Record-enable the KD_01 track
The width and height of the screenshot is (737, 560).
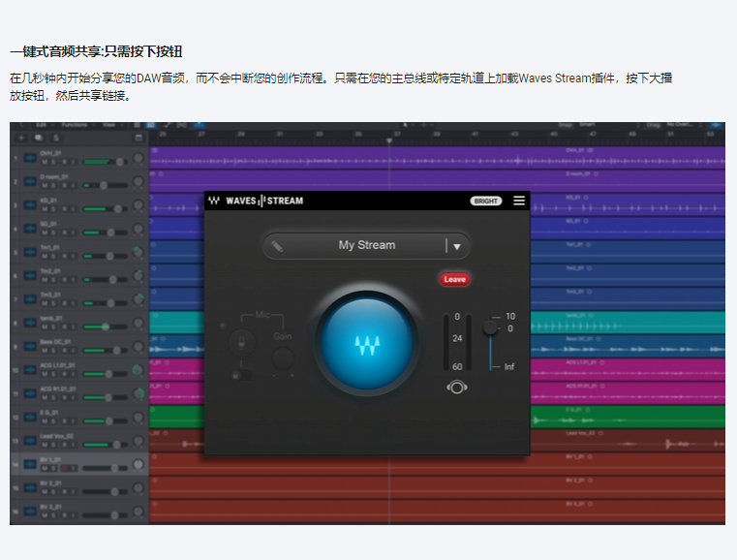tap(64, 209)
